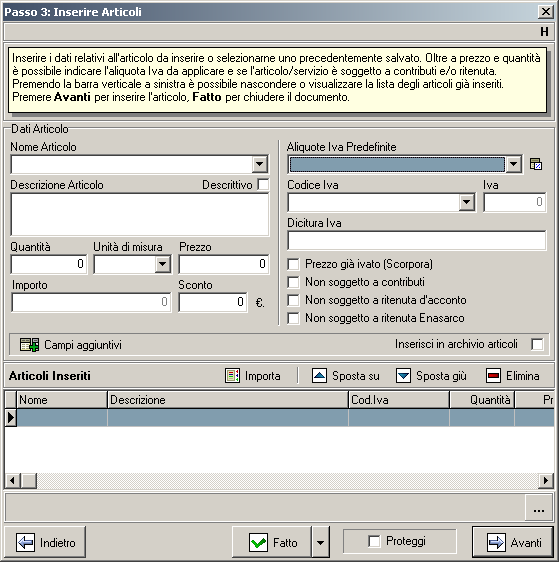Click the Sconto input field
This screenshot has height=562, width=559.
[213, 302]
